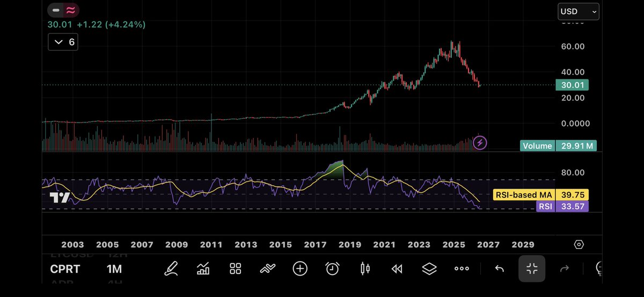Change the 1M timeframe interval

[114, 269]
